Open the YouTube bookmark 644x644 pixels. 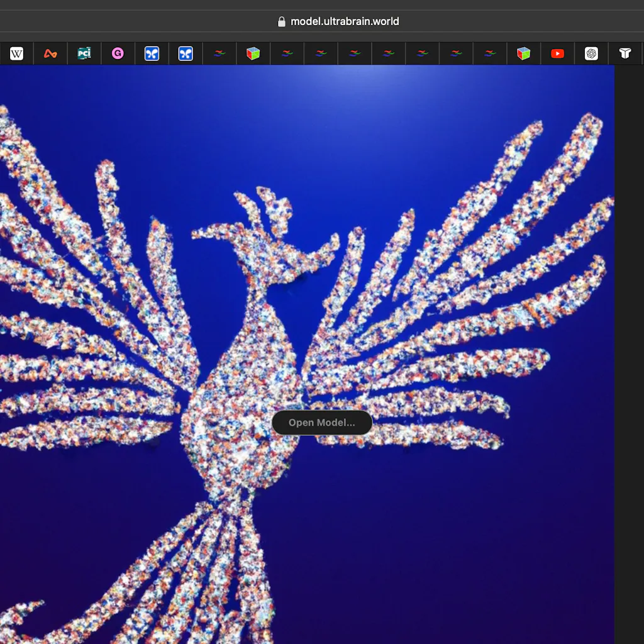[x=557, y=53]
